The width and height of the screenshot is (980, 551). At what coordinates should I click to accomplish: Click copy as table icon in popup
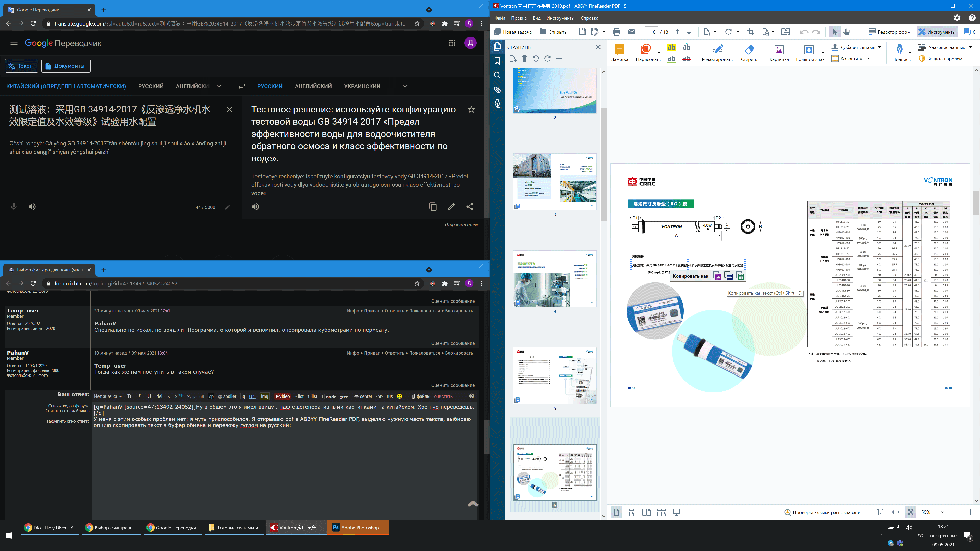pyautogui.click(x=740, y=276)
